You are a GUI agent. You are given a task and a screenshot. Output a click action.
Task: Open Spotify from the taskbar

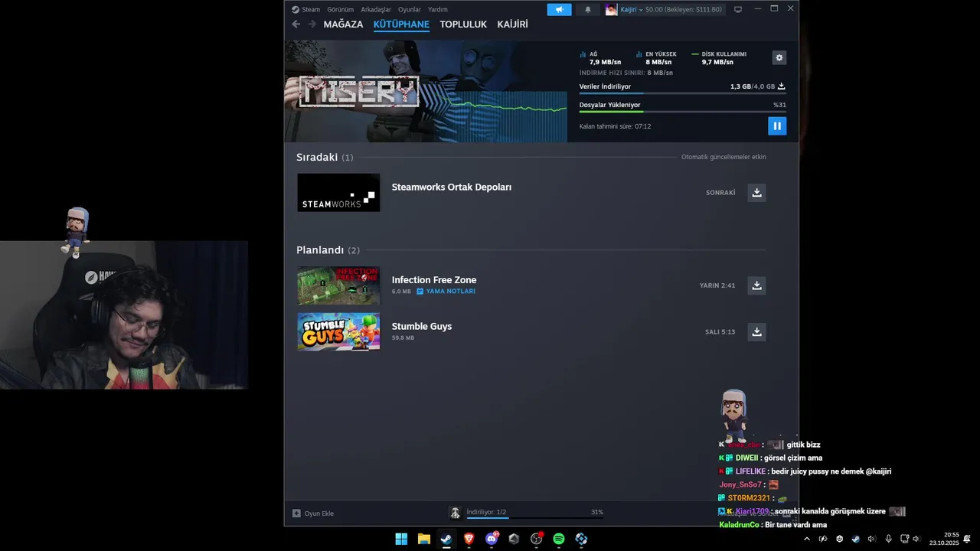point(559,539)
